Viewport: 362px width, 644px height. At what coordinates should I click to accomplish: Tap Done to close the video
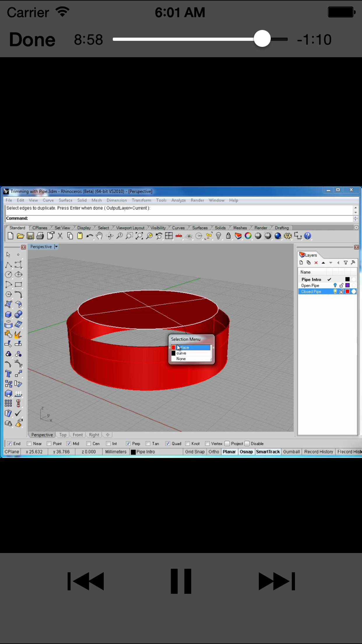[32, 40]
